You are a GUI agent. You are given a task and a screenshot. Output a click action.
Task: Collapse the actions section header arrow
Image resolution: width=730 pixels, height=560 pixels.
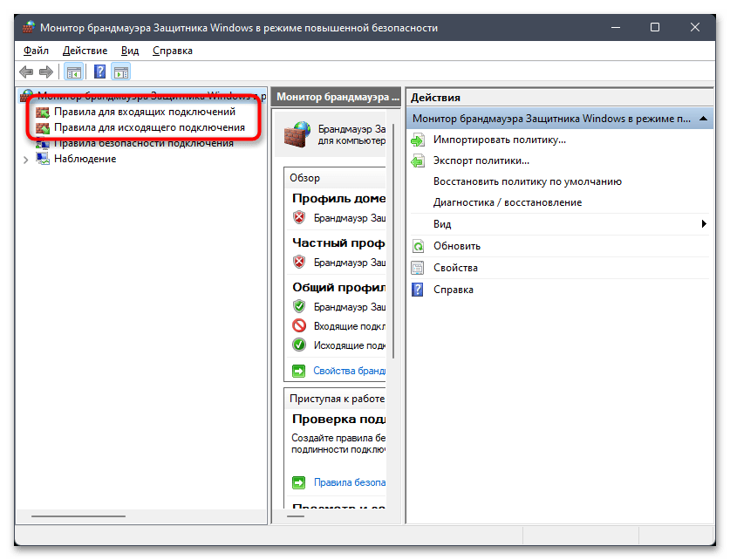(704, 120)
